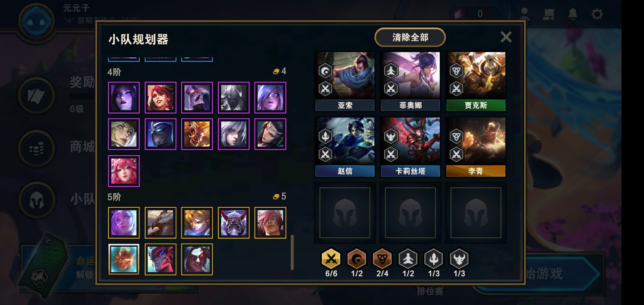Remove 亚索 from the team slot
Viewport: 644px width, 305px height.
pyautogui.click(x=345, y=81)
